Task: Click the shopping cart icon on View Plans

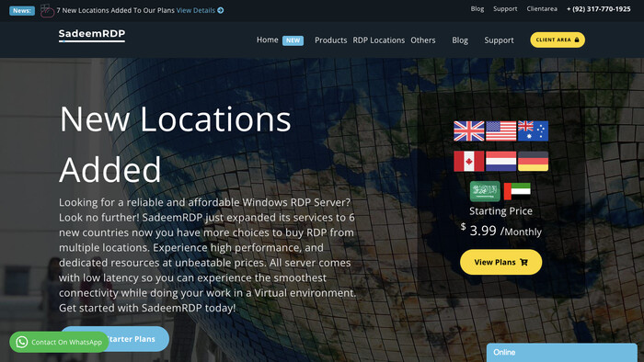Action: point(523,262)
